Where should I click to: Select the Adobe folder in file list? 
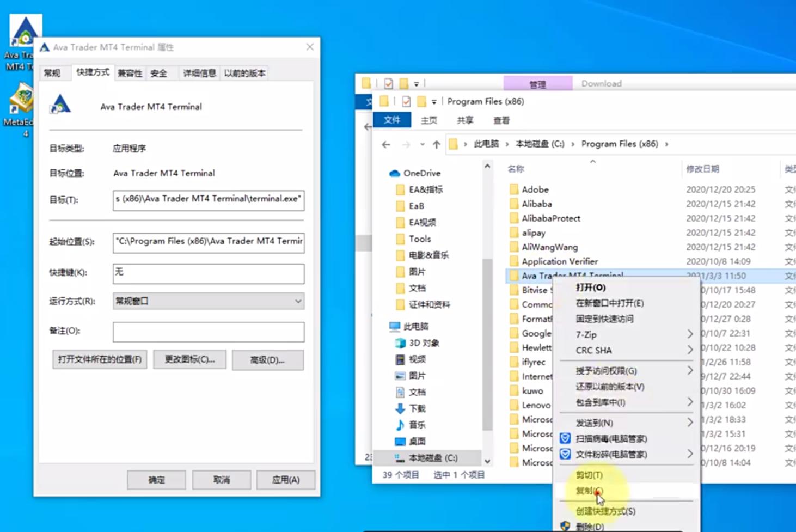535,189
